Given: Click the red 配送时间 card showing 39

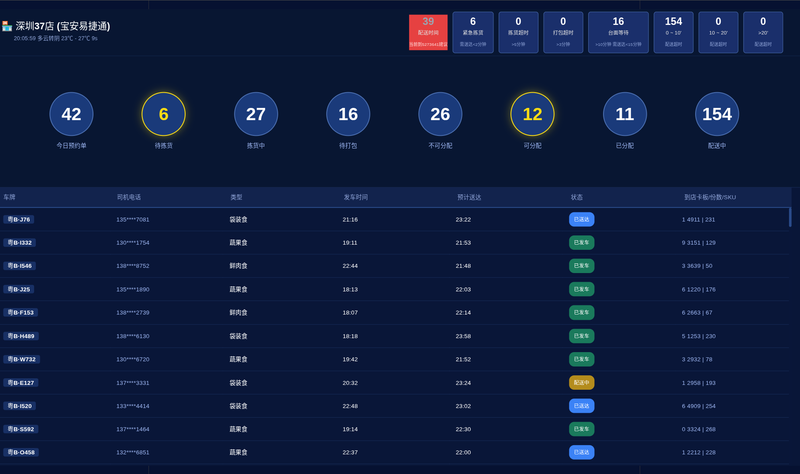Looking at the screenshot, I should point(428,32).
